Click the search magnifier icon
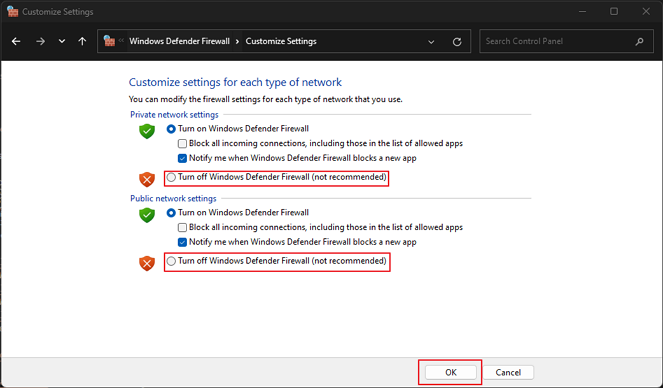This screenshot has height=388, width=663. click(639, 41)
